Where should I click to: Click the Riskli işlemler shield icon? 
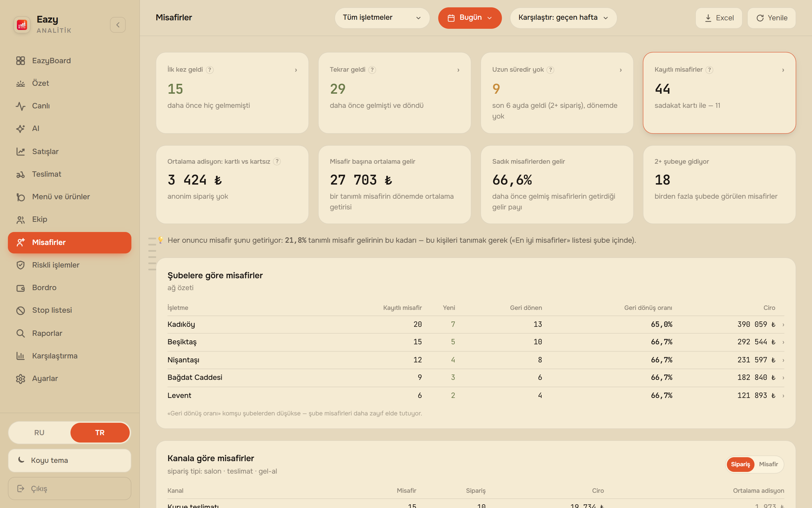tap(21, 265)
